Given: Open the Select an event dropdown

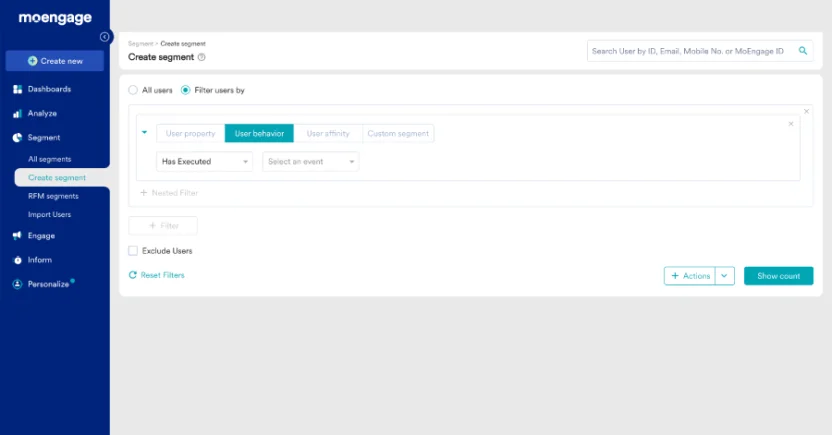Looking at the screenshot, I should tap(310, 161).
